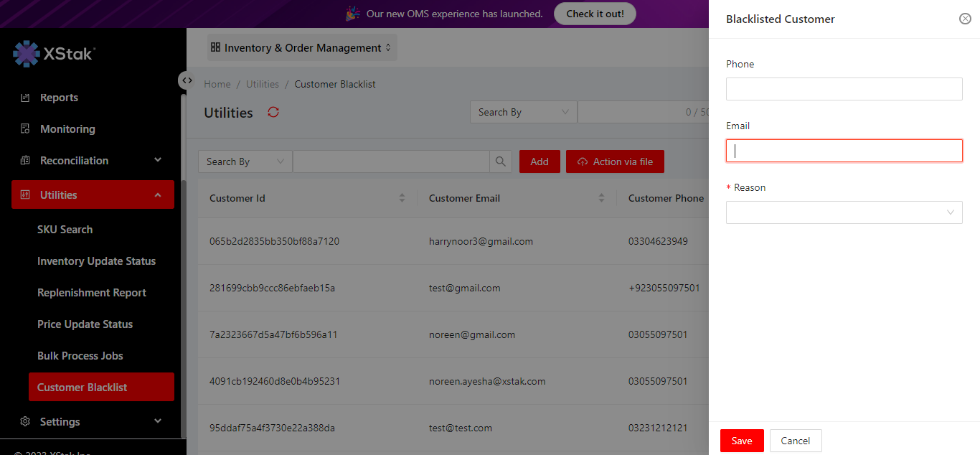This screenshot has height=455, width=980.
Task: Open the Reason dropdown
Action: point(844,212)
